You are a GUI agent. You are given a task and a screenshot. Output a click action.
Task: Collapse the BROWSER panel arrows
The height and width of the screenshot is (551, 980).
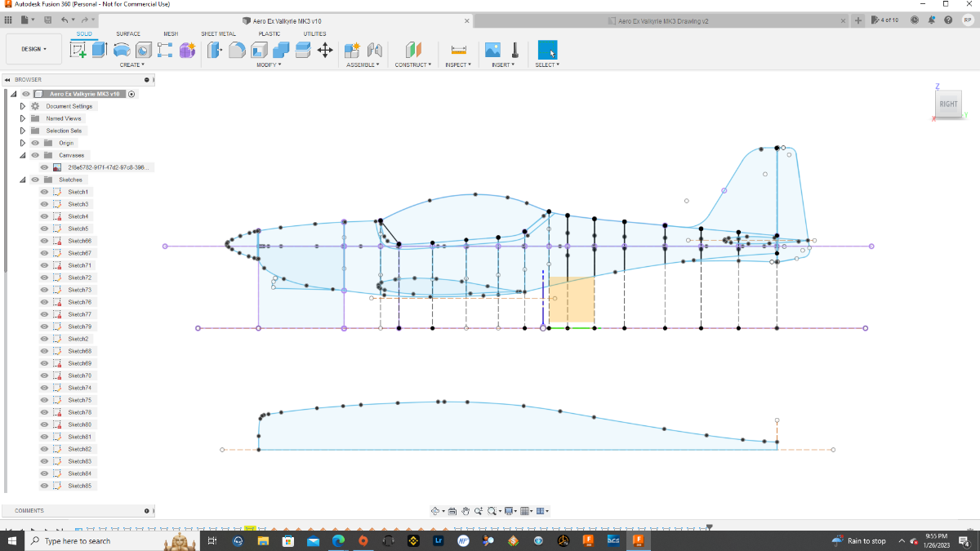[x=7, y=80]
